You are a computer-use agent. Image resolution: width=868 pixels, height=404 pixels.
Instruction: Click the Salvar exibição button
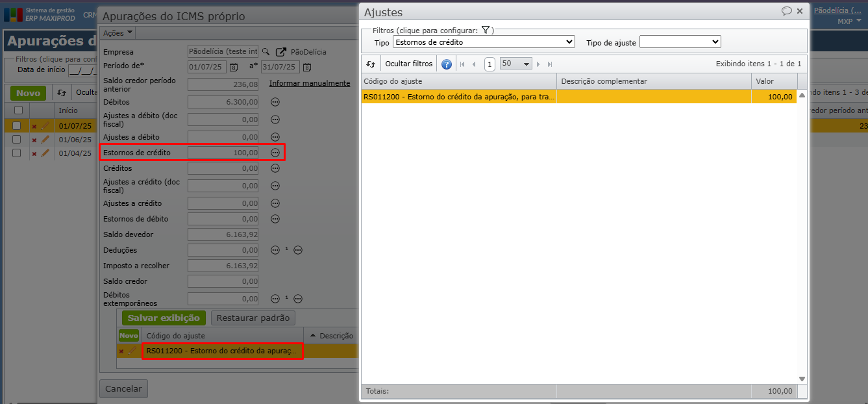[x=164, y=318]
